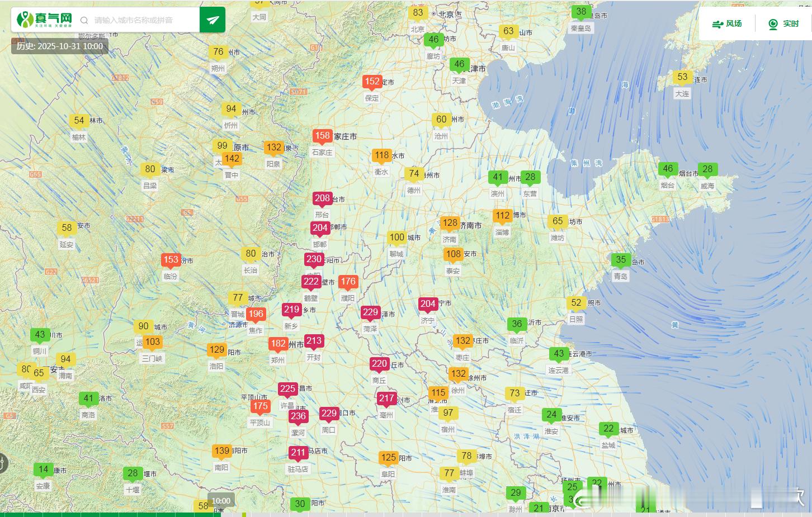Viewport: 812px width, 517px height.
Task: Click the 周口 marker showing 229
Action: coord(329,414)
